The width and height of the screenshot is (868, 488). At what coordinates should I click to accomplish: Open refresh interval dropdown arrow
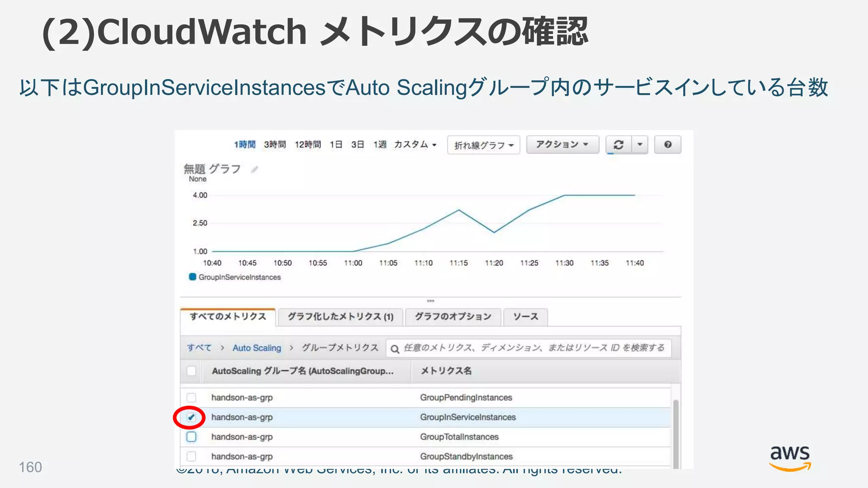[x=640, y=145]
